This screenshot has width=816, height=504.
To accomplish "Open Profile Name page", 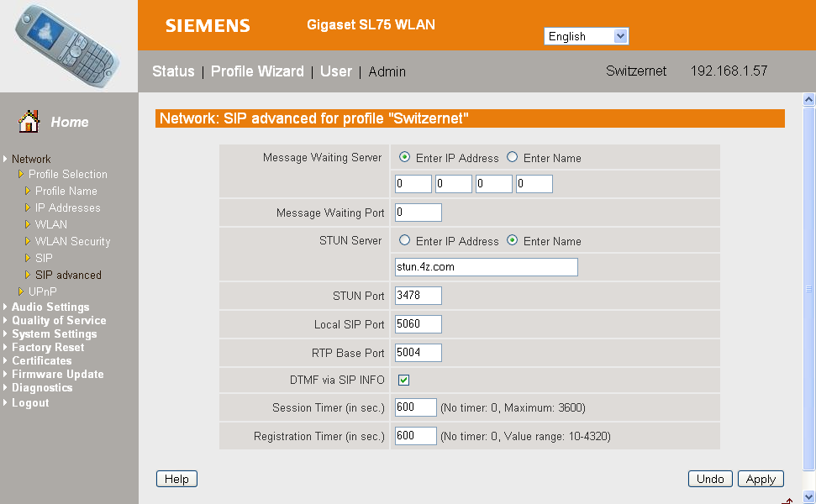I will (x=66, y=191).
